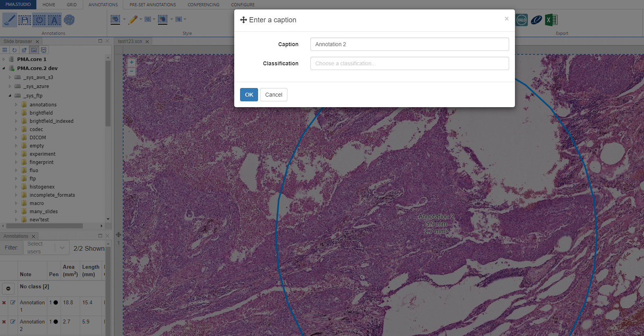Confirm caption with the OK button

click(249, 95)
